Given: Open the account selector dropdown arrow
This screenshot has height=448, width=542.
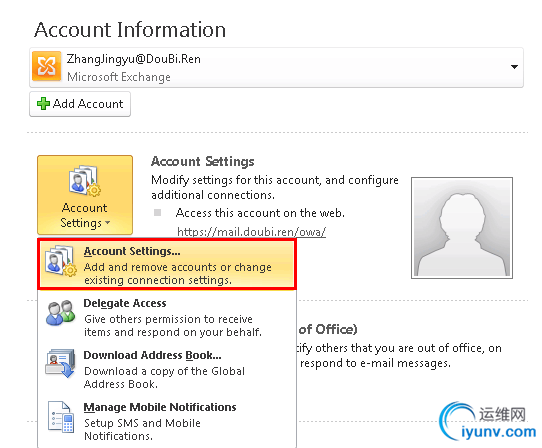Looking at the screenshot, I should 514,67.
